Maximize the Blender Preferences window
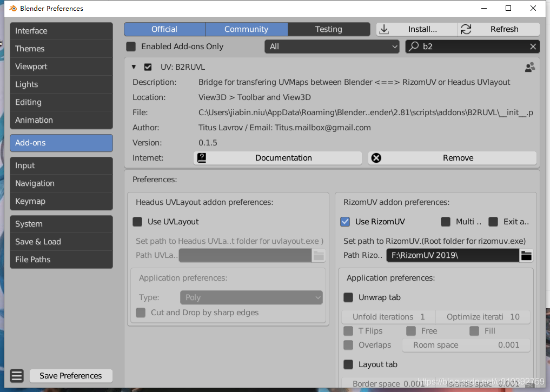Screen dimensions: 550x392 click(508, 8)
